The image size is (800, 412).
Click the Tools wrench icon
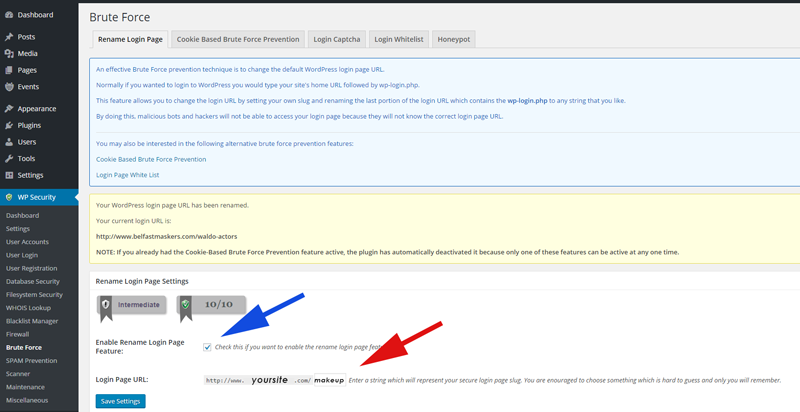tap(9, 159)
